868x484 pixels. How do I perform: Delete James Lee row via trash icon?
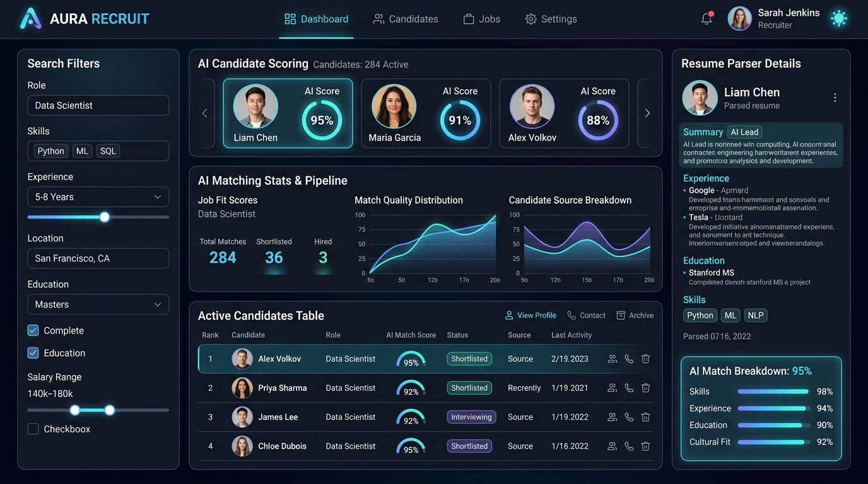click(645, 417)
